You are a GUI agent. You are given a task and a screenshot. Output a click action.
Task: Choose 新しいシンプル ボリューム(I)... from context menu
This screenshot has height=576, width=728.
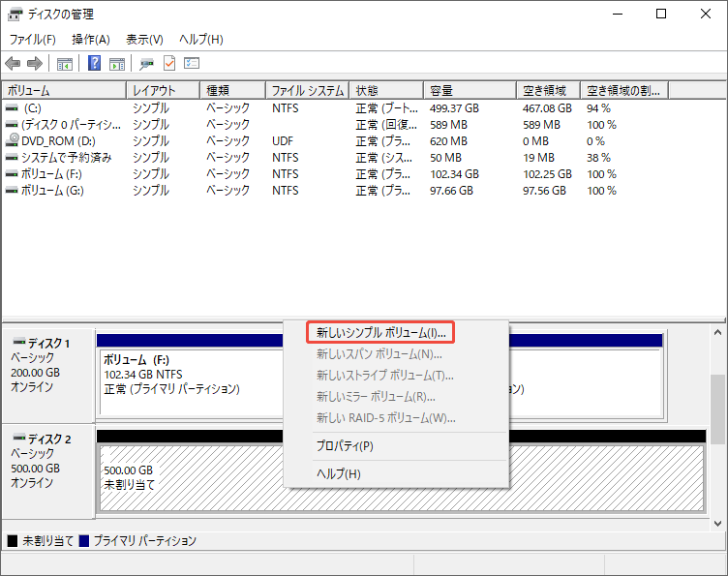pyautogui.click(x=380, y=333)
